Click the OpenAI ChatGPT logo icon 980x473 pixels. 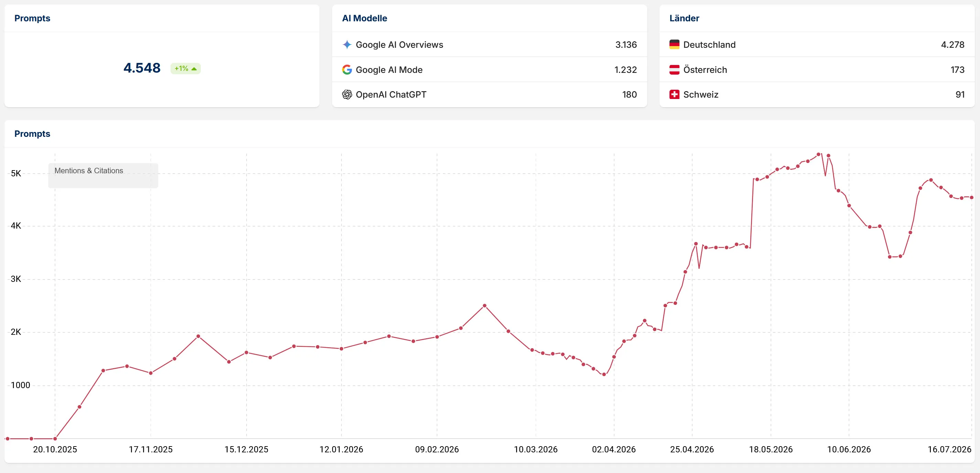347,94
